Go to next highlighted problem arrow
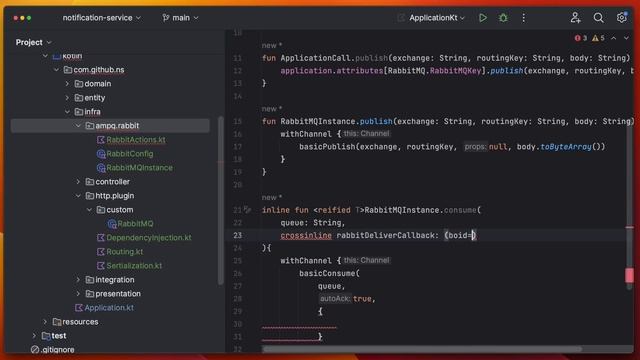The width and height of the screenshot is (640, 360). 626,38
